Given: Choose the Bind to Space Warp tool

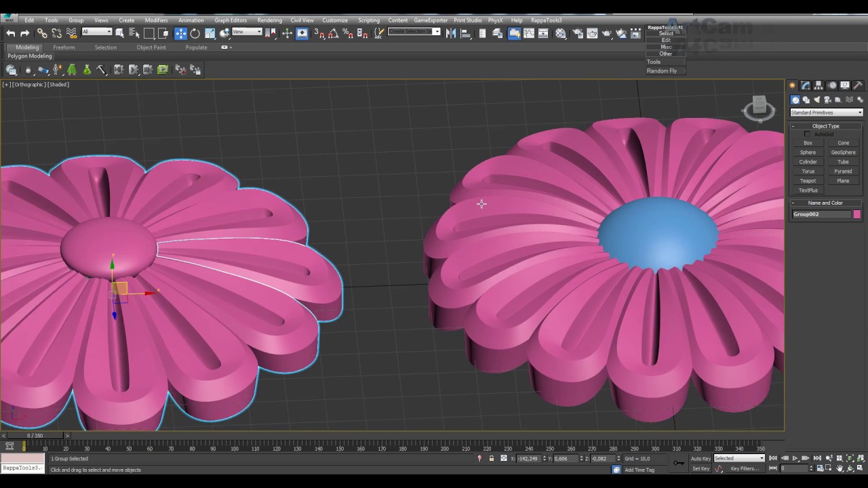Looking at the screenshot, I should click(x=72, y=33).
